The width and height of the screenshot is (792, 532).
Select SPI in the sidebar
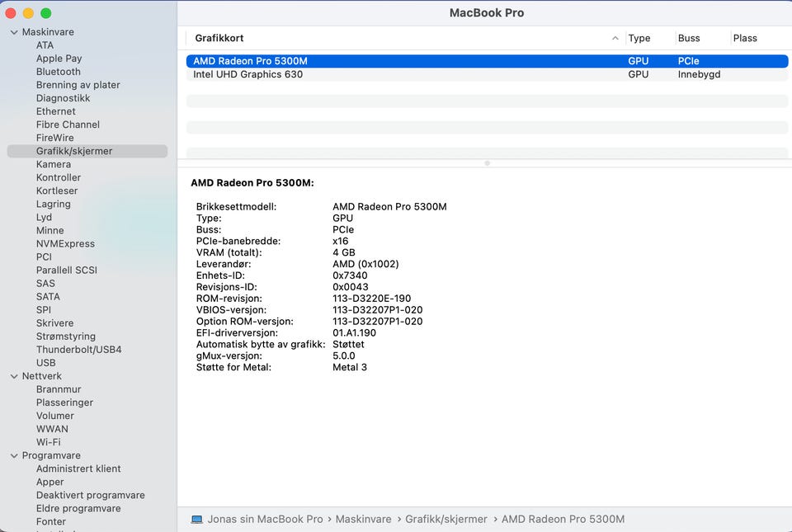(44, 310)
